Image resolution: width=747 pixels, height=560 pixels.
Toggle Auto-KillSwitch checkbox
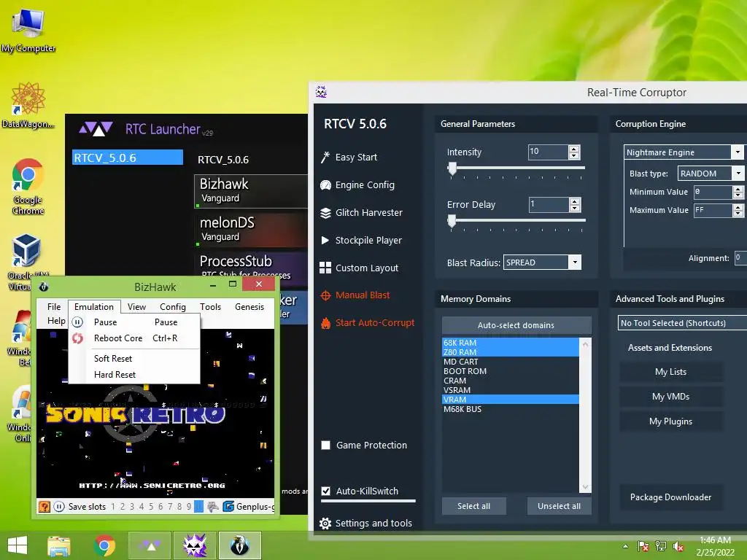pos(326,491)
